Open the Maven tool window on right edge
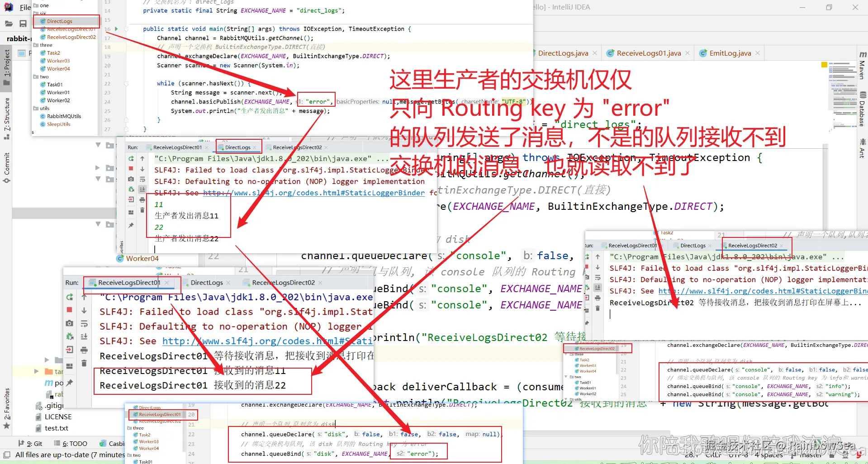Screen dimensions: 868x464 (x=863, y=65)
